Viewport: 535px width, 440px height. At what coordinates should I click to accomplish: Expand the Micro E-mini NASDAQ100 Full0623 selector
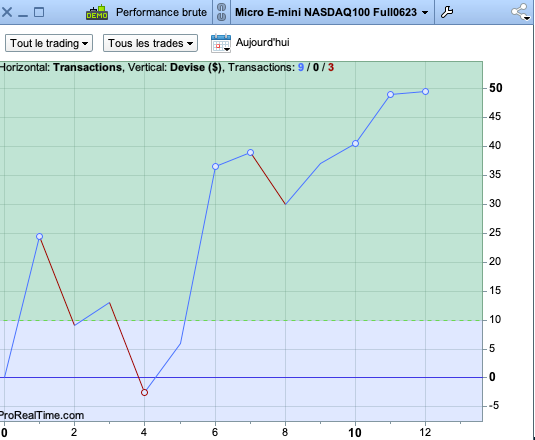tap(332, 12)
